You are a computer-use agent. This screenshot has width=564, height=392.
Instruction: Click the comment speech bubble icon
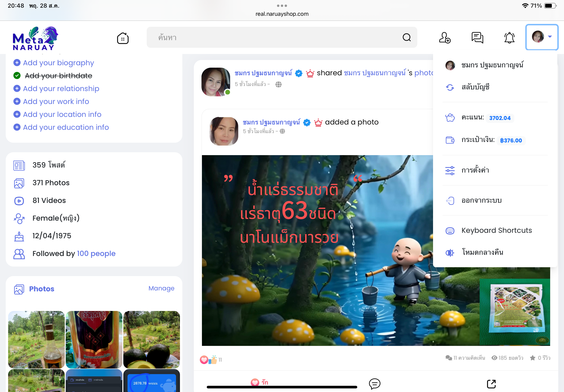[x=374, y=384]
